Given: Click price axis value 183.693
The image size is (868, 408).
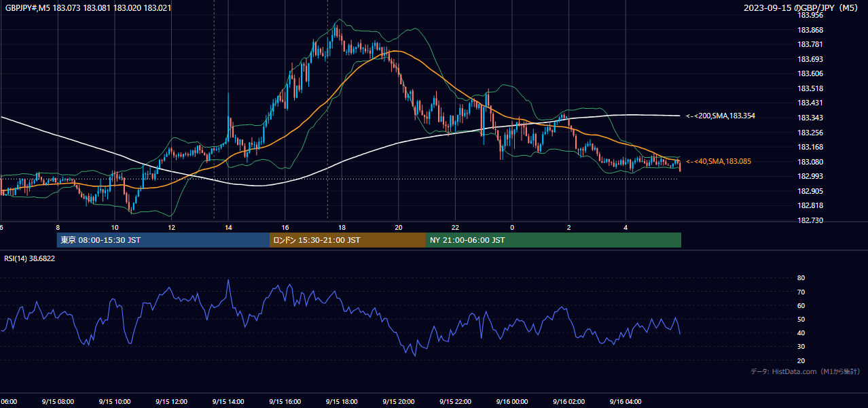Looking at the screenshot, I should click(810, 59).
